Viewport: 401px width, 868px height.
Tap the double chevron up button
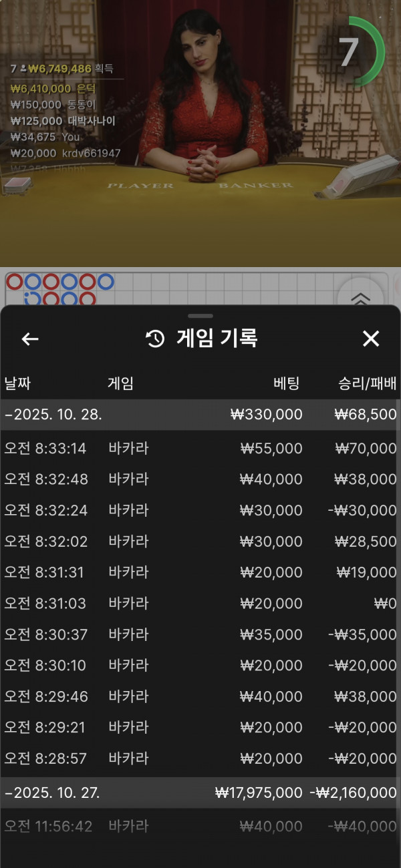coord(360,296)
